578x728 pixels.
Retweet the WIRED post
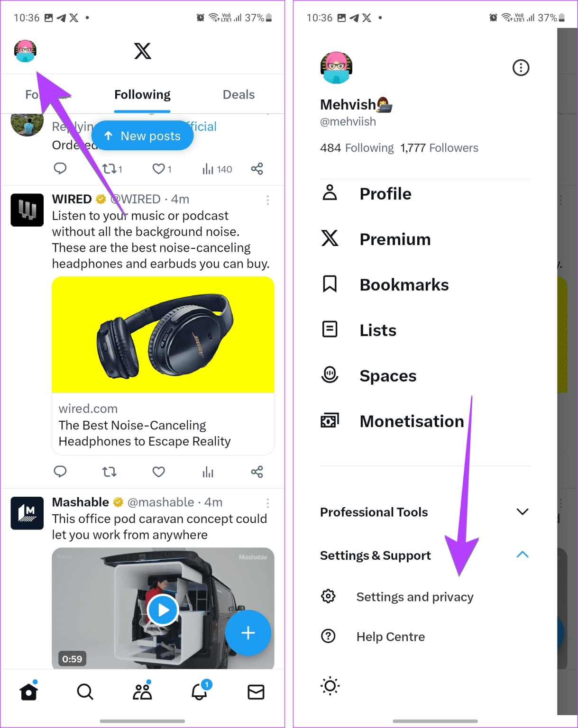[x=109, y=472]
